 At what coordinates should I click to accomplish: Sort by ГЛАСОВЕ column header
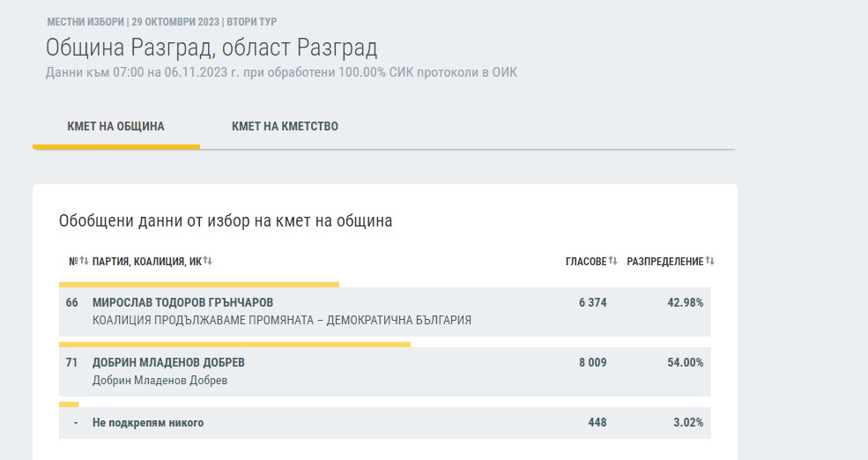click(585, 262)
